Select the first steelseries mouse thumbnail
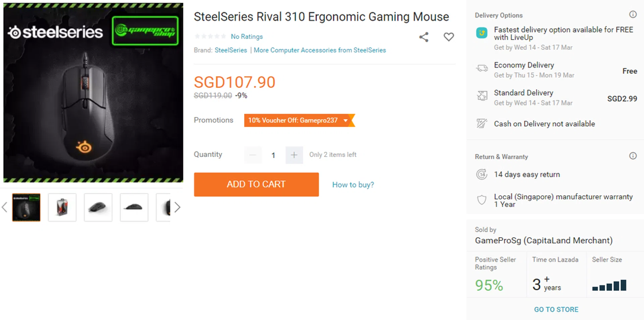Image resolution: width=644 pixels, height=320 pixels. click(26, 207)
